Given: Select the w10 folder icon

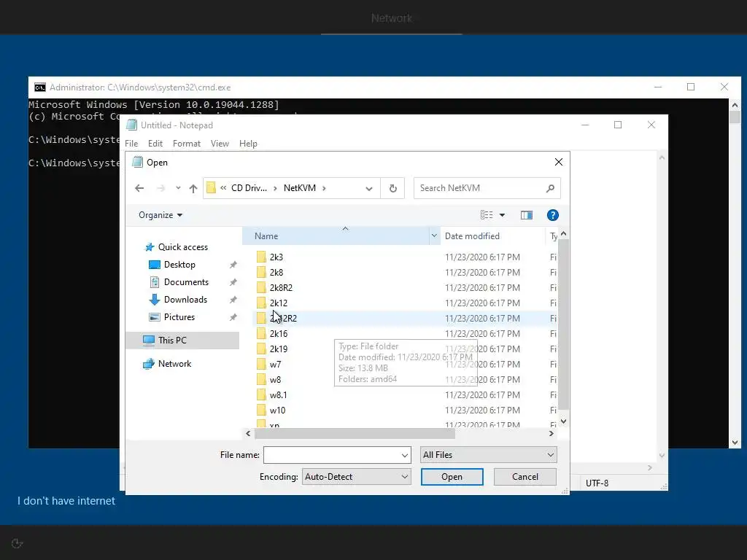Looking at the screenshot, I should [x=261, y=410].
